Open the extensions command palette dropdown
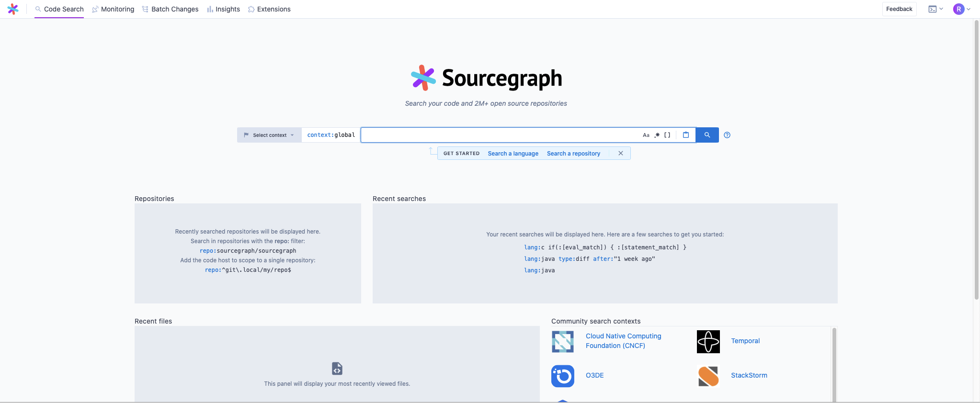The image size is (980, 403). [935, 9]
